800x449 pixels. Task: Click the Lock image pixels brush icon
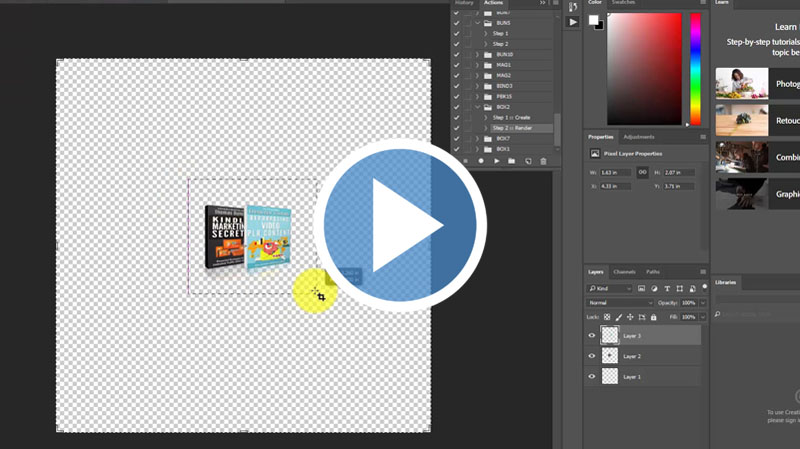(618, 317)
